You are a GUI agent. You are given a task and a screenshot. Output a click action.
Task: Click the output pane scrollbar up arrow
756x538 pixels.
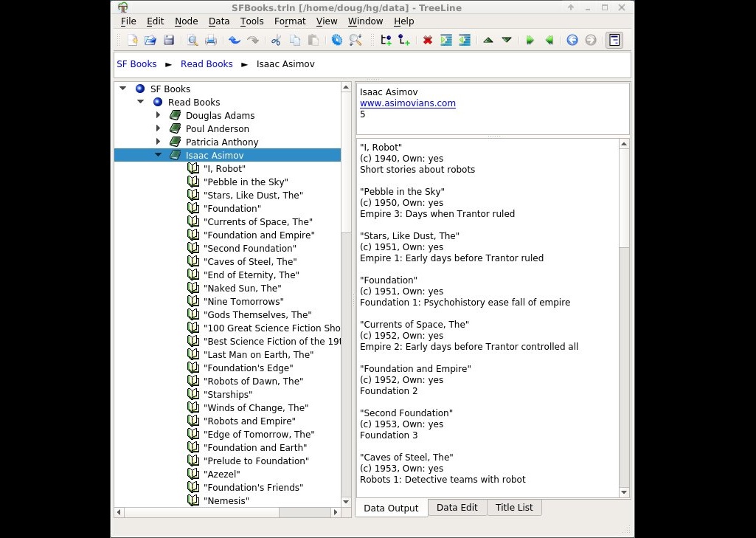[x=624, y=144]
